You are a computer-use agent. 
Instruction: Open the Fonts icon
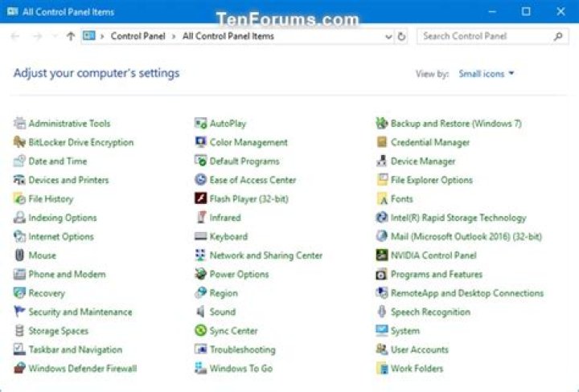coord(381,198)
